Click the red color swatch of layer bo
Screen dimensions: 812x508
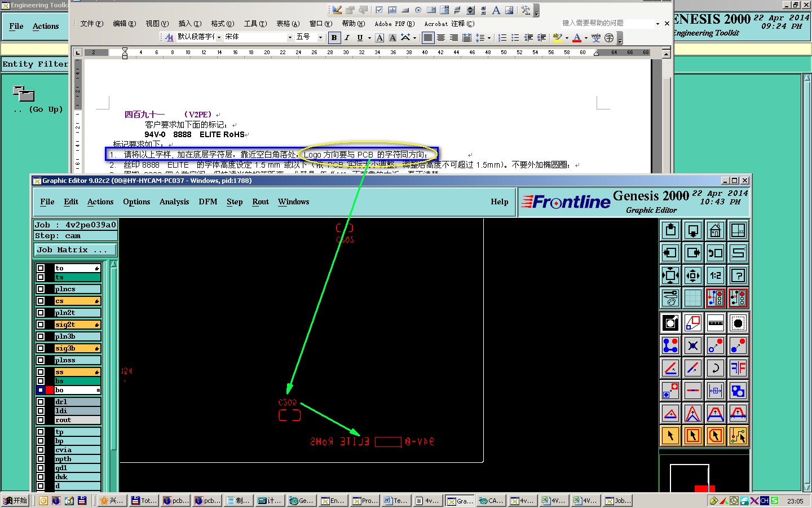tap(50, 390)
